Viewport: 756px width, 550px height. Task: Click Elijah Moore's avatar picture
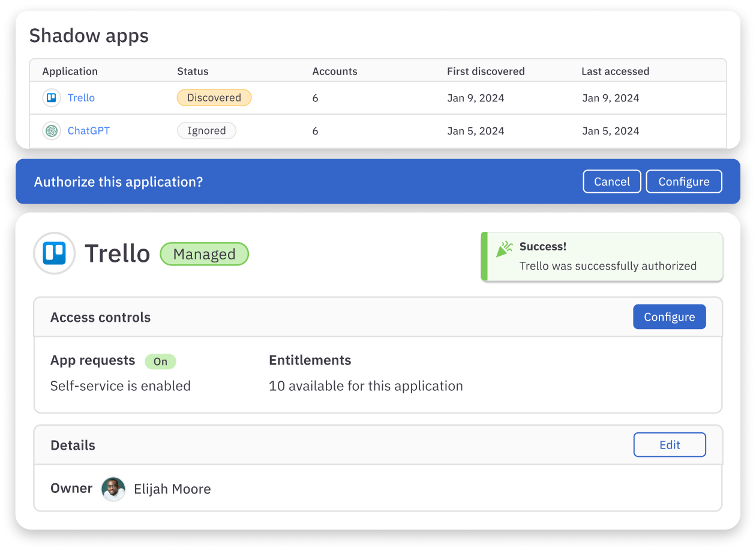113,489
